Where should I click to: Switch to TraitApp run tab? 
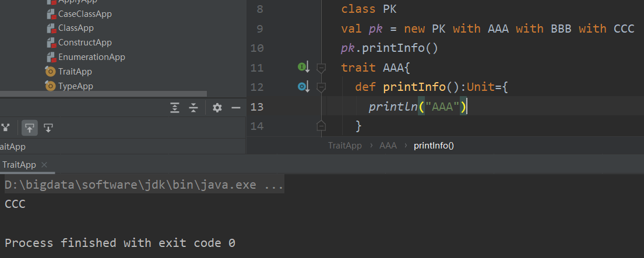(x=19, y=165)
